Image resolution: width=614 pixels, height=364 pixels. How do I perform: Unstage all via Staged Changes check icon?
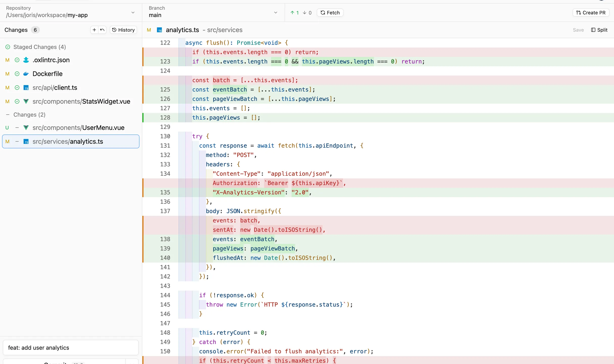(8, 47)
